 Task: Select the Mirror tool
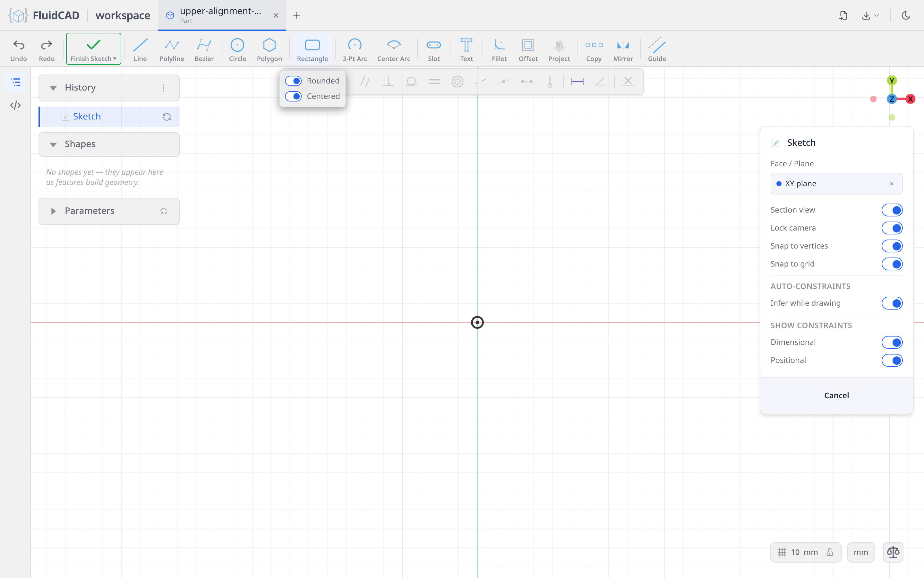point(623,50)
